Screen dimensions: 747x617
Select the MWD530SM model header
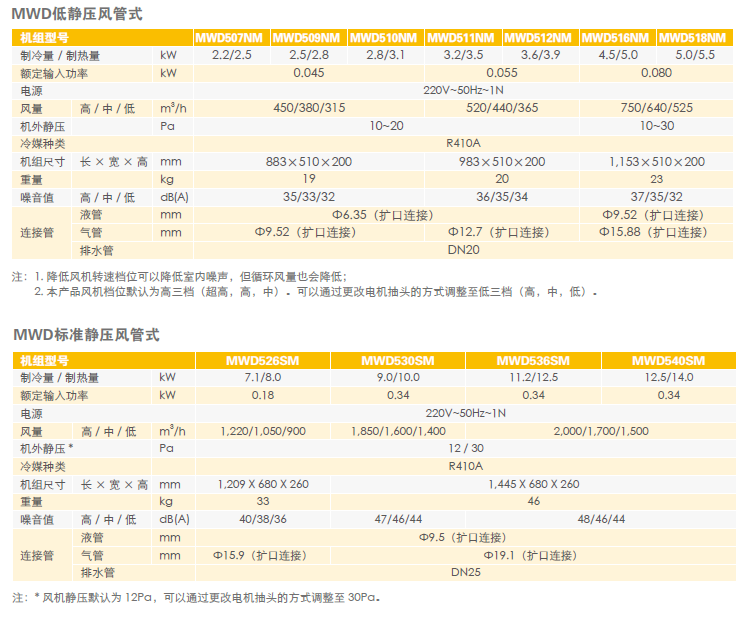398,361
